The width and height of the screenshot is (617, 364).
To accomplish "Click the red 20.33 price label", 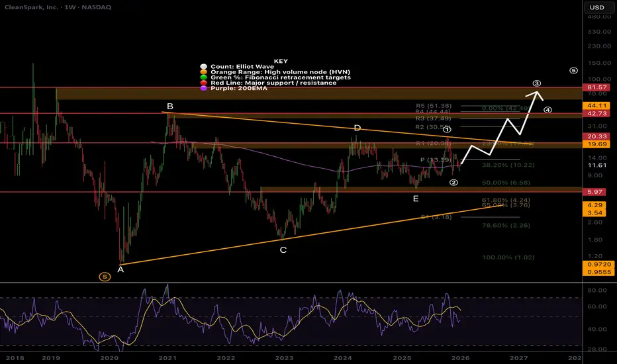I will [597, 136].
